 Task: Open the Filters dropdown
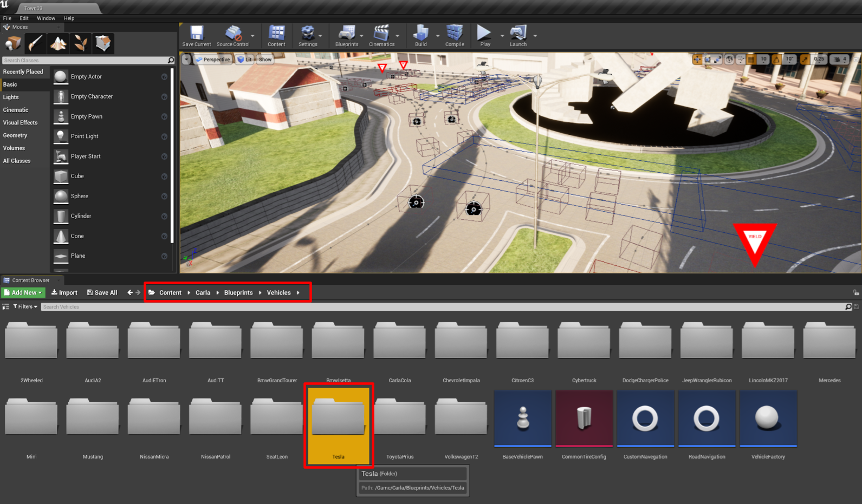pos(25,306)
